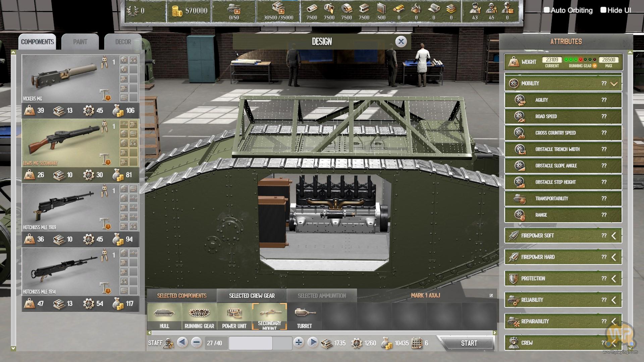
Task: Click the staff increase plus button
Action: (299, 343)
